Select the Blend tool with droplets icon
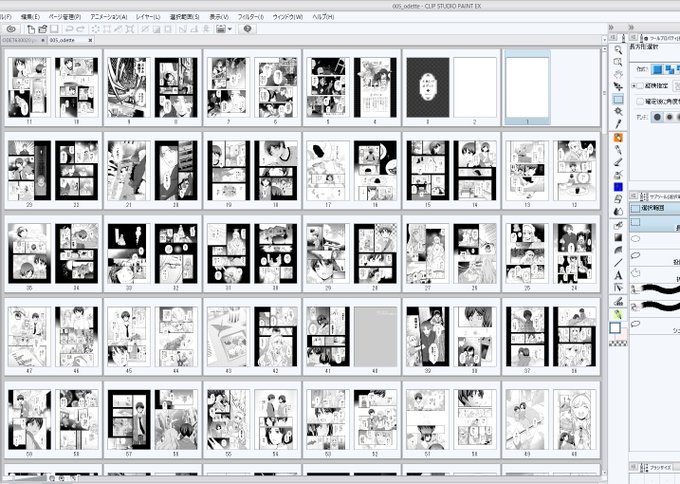This screenshot has width=680, height=484. (618, 212)
